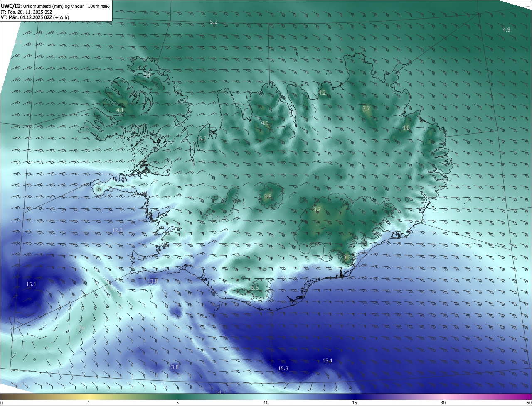Click the 4.9 value on the map
532x406 pixels.
click(x=506, y=29)
